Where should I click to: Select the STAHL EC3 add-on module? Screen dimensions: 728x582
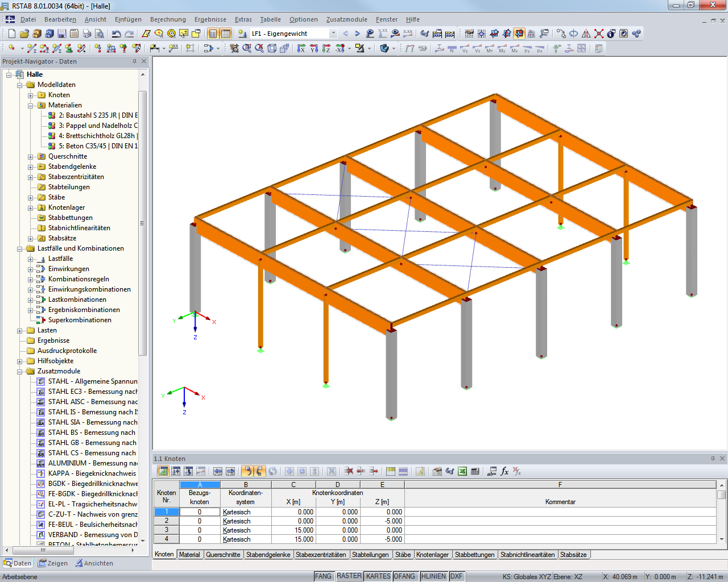pos(88,392)
